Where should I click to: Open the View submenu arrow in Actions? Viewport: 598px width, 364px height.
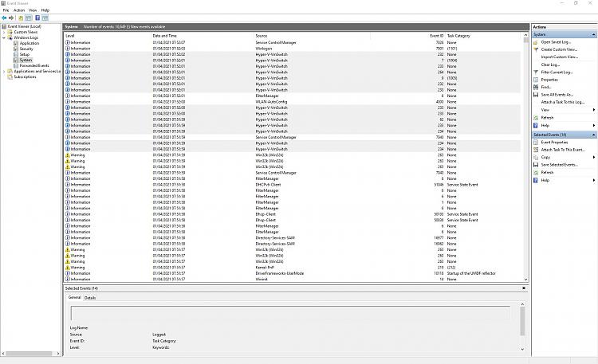(x=594, y=110)
